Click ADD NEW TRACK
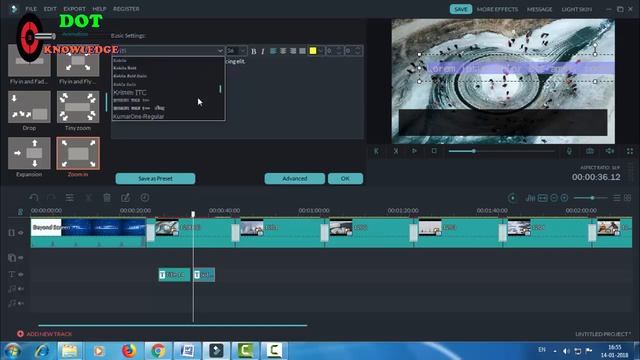This screenshot has height=360, width=640. [x=44, y=334]
